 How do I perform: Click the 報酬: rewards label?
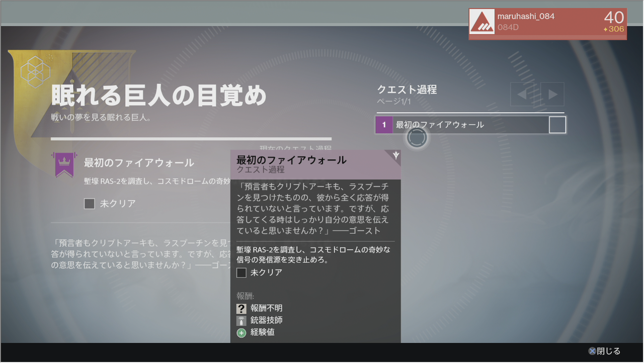coord(246,296)
